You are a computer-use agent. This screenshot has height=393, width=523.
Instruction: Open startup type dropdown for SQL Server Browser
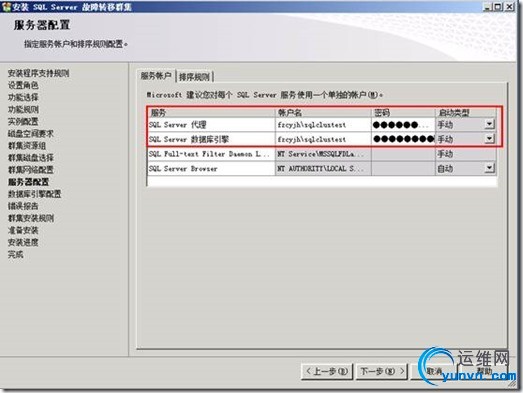[489, 168]
